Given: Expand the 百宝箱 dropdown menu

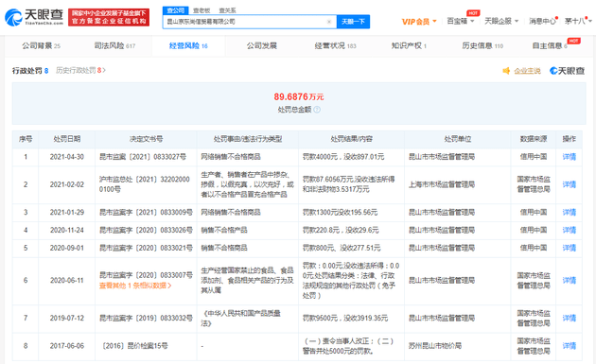Looking at the screenshot, I should pyautogui.click(x=461, y=22).
